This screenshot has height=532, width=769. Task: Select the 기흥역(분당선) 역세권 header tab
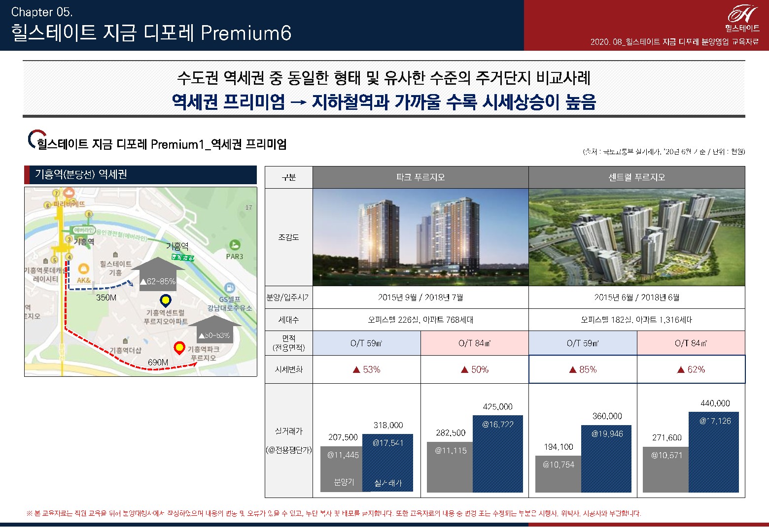(x=141, y=174)
